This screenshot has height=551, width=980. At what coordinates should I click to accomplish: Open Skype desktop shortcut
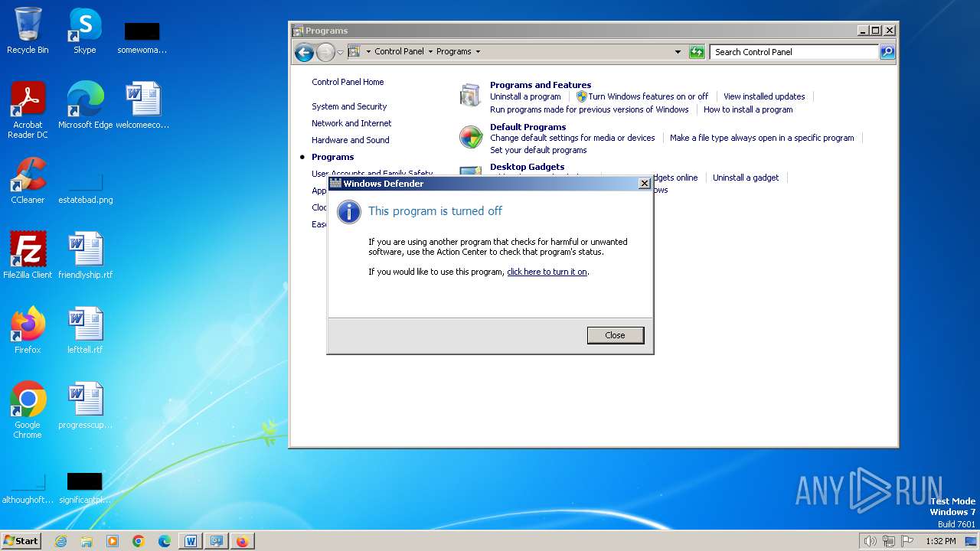point(84,31)
